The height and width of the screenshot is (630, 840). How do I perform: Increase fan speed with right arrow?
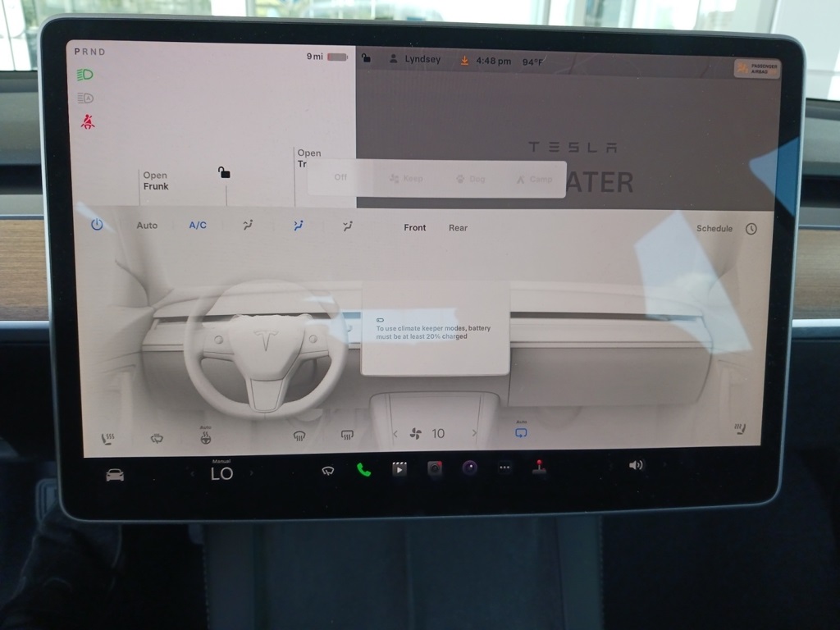coord(474,433)
